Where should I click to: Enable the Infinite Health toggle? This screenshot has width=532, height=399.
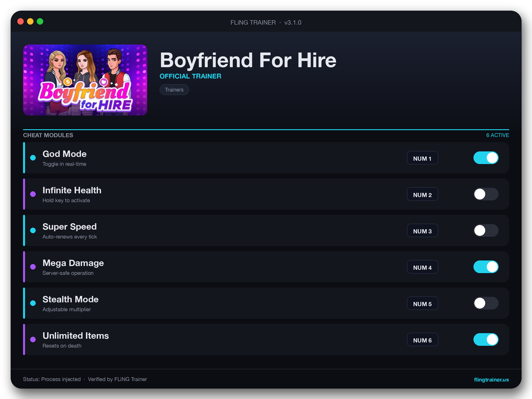coord(486,194)
